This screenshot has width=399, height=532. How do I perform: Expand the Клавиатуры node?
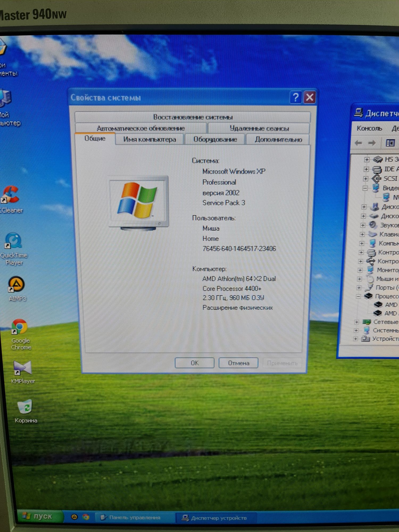pyautogui.click(x=362, y=234)
